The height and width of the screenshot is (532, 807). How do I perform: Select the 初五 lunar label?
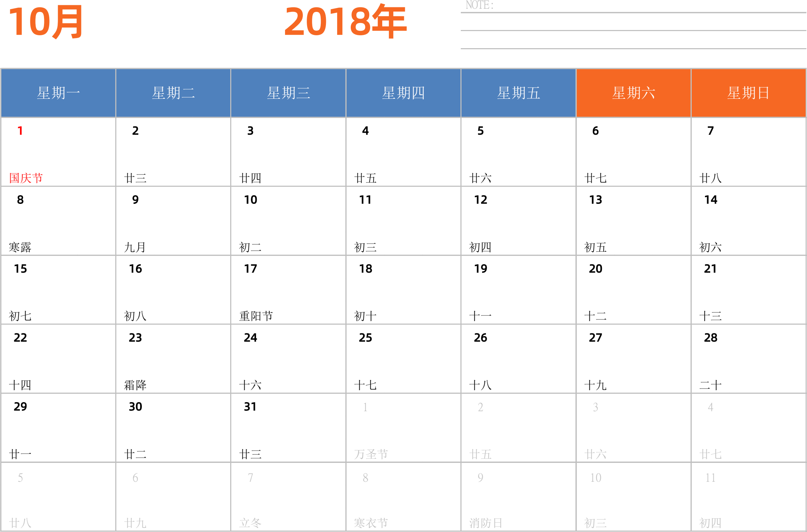tap(595, 247)
